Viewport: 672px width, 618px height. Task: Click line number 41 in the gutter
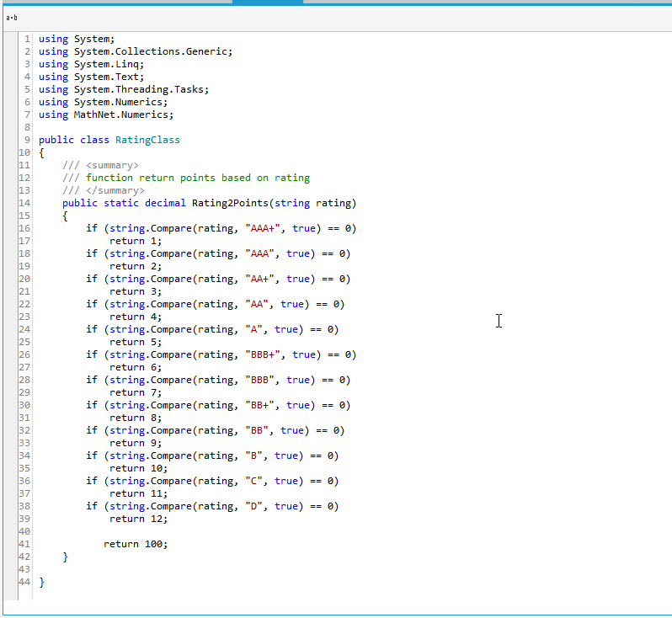pyautogui.click(x=24, y=544)
